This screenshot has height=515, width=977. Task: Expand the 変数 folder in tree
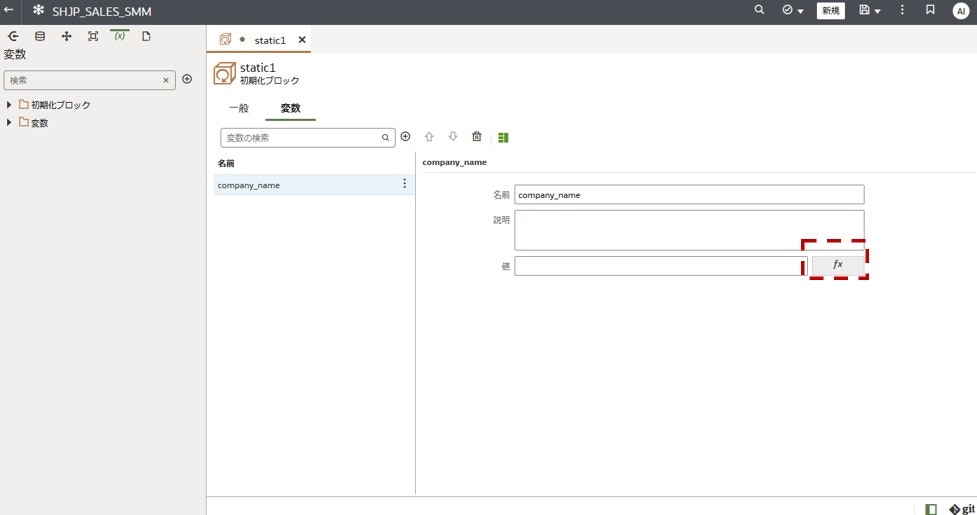coord(9,122)
